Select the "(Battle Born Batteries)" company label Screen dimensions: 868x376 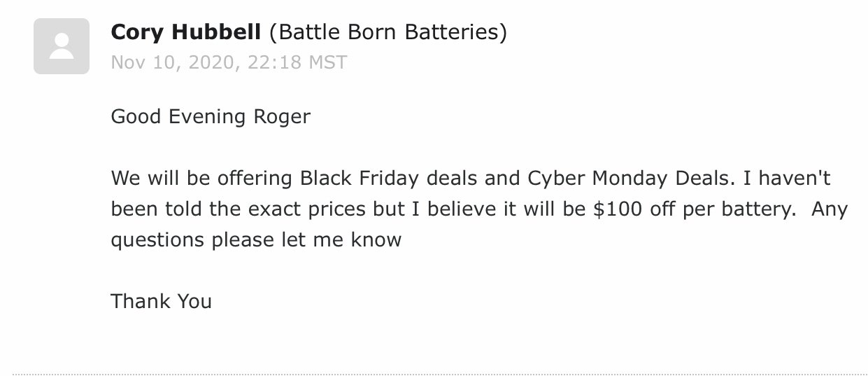tap(387, 32)
